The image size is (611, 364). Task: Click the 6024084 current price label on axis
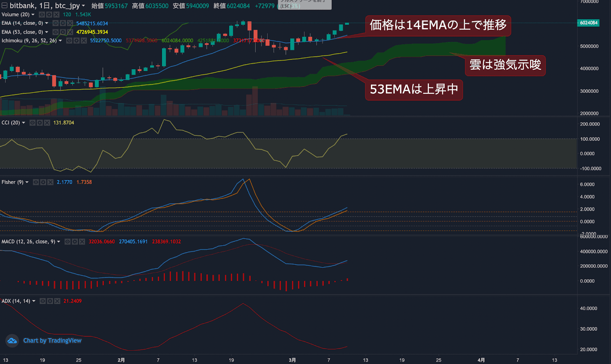coord(588,23)
